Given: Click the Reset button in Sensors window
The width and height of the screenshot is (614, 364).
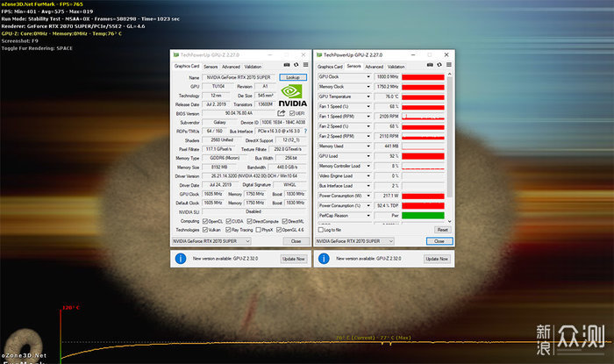Looking at the screenshot, I should point(442,230).
